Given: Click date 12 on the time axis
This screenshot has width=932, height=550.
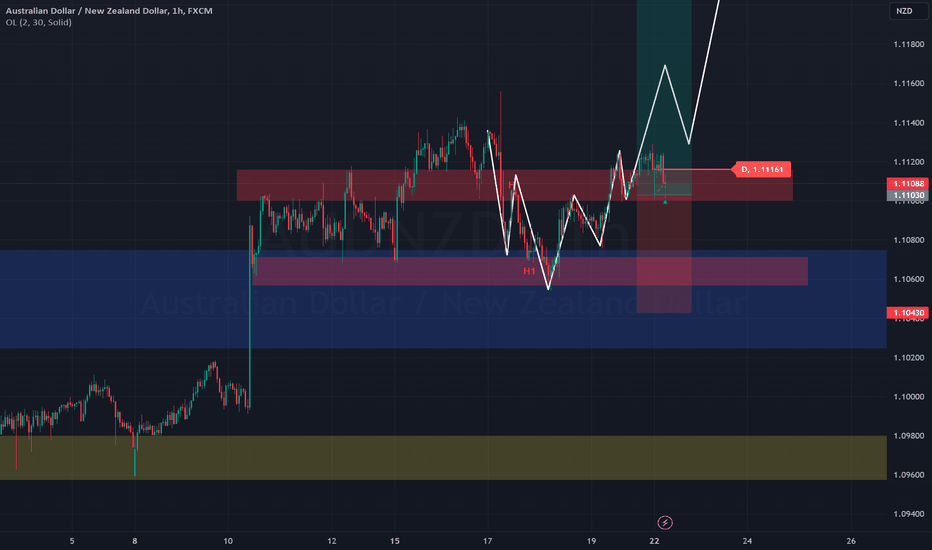Looking at the screenshot, I should point(332,541).
